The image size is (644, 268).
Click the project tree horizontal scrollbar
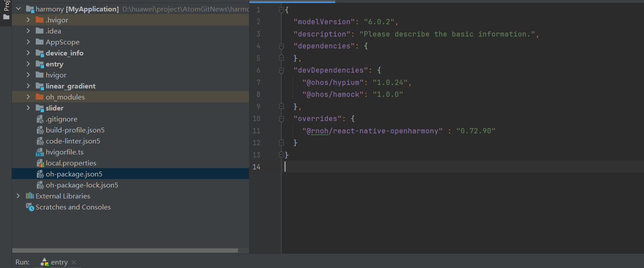point(125,250)
